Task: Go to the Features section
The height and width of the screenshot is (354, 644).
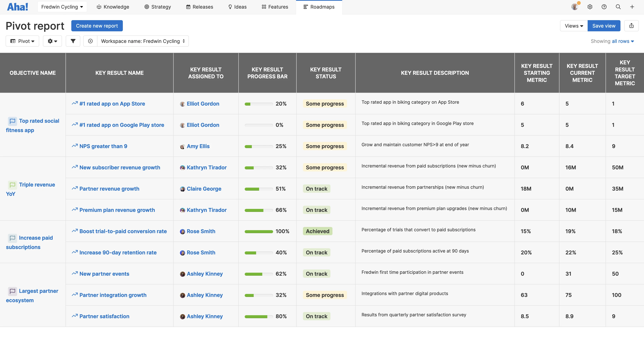Action: pyautogui.click(x=275, y=7)
